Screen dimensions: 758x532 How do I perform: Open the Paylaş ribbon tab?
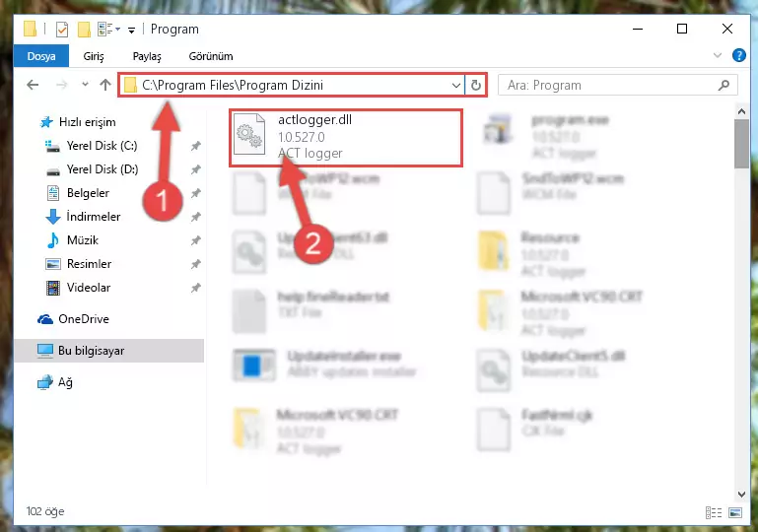147,56
